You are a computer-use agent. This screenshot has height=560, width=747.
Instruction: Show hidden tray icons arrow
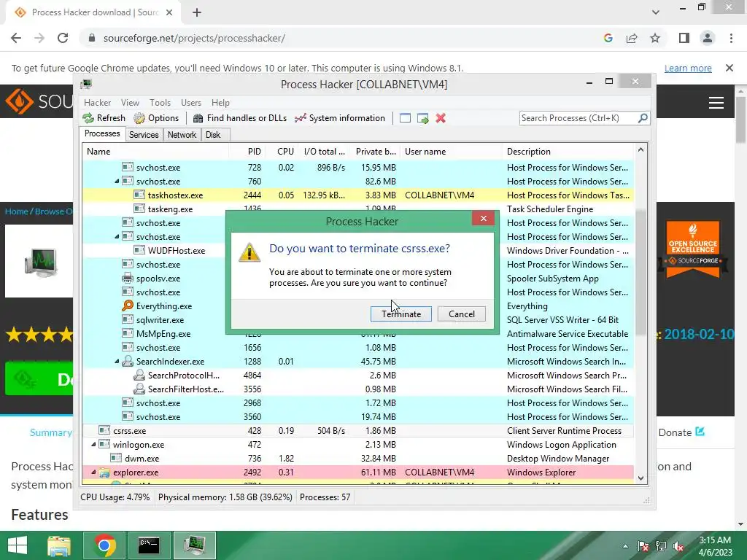[625, 546]
